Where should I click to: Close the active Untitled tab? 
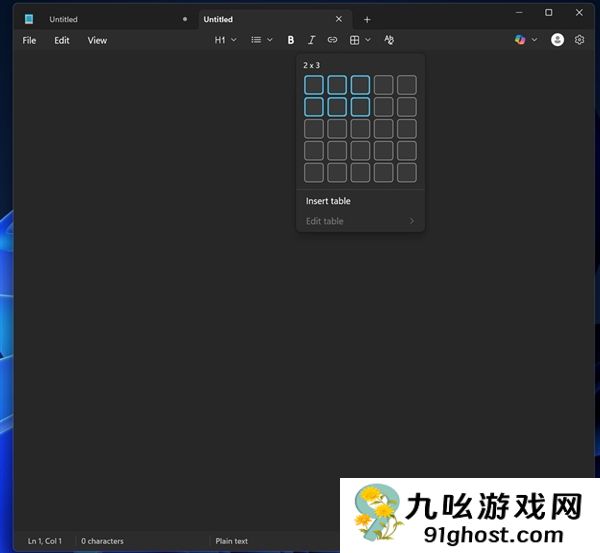coord(339,19)
